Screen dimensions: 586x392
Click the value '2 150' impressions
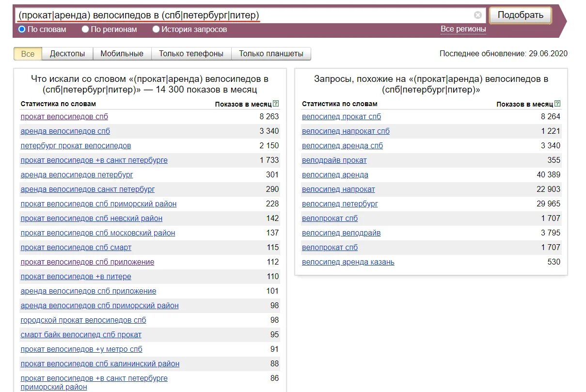(x=269, y=146)
